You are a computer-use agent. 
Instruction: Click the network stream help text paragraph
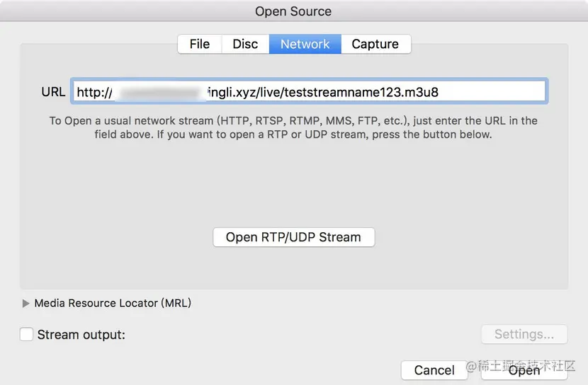pyautogui.click(x=293, y=127)
